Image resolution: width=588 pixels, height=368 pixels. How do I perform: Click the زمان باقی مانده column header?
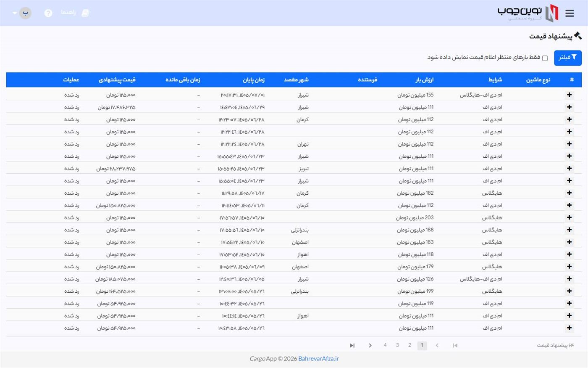[x=183, y=80]
